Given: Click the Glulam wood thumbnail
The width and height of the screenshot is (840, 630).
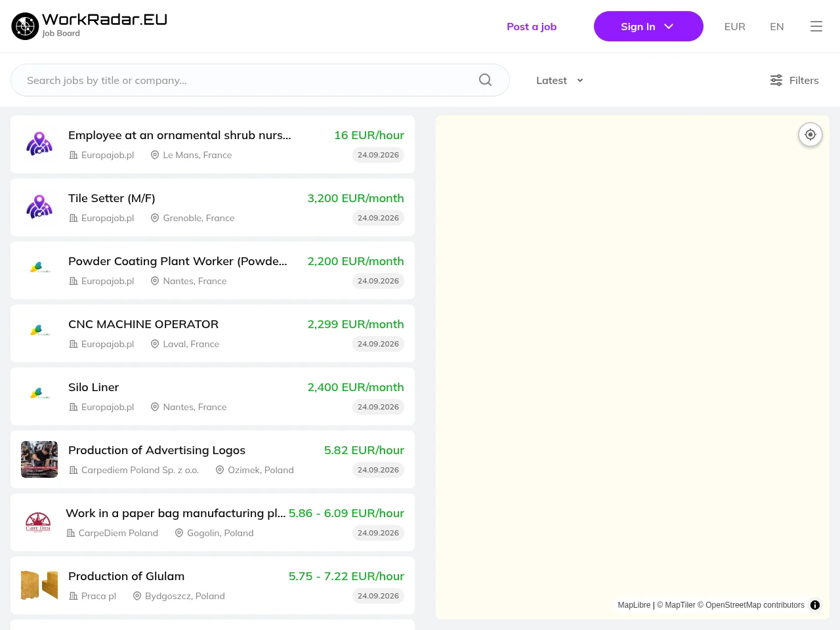Looking at the screenshot, I should pyautogui.click(x=39, y=585).
